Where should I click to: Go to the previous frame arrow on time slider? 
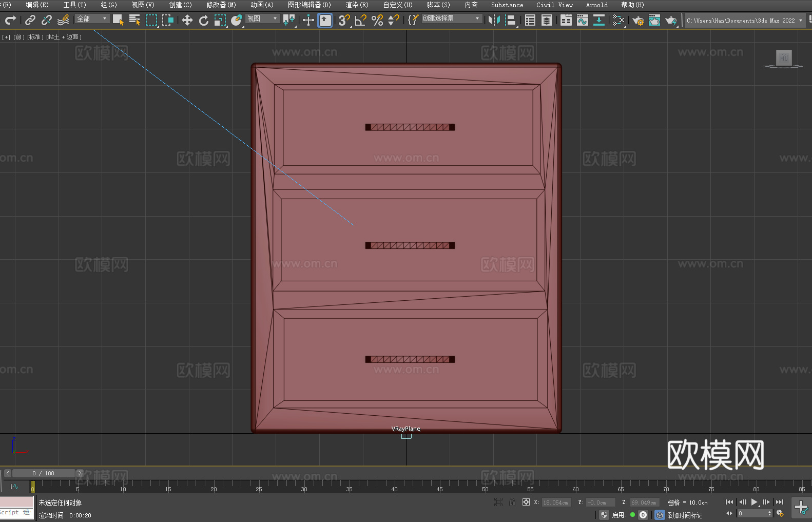point(7,473)
